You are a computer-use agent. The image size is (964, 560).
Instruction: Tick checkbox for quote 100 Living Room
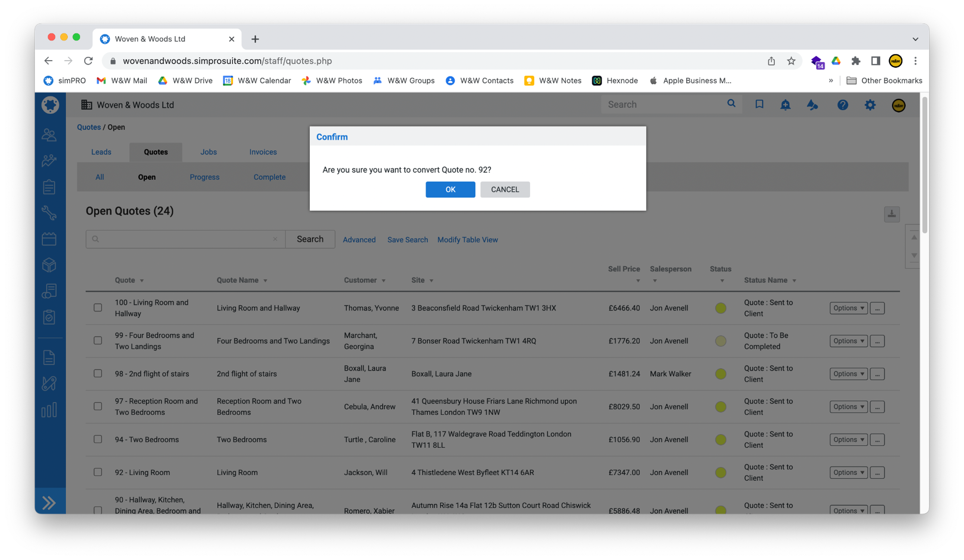(x=98, y=308)
